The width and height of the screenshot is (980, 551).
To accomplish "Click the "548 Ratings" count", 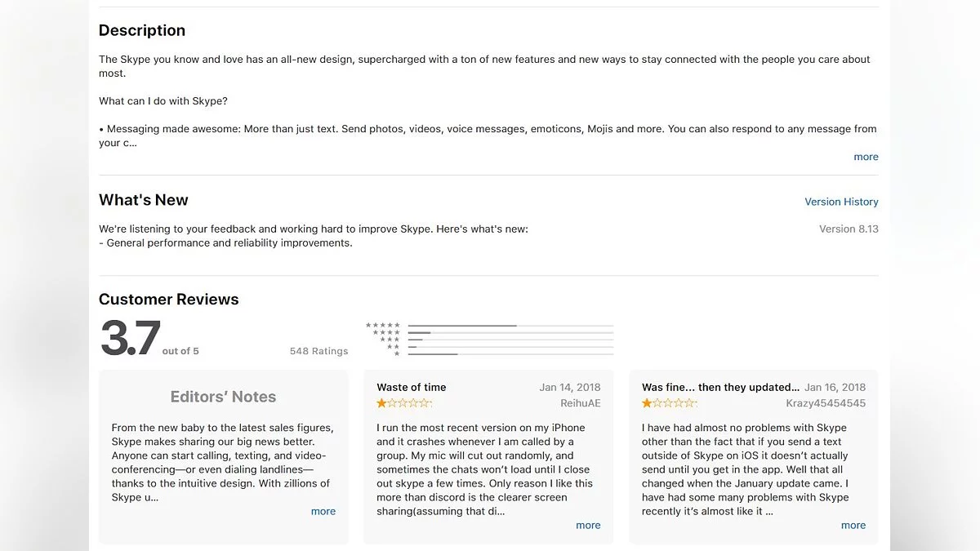I will point(318,351).
